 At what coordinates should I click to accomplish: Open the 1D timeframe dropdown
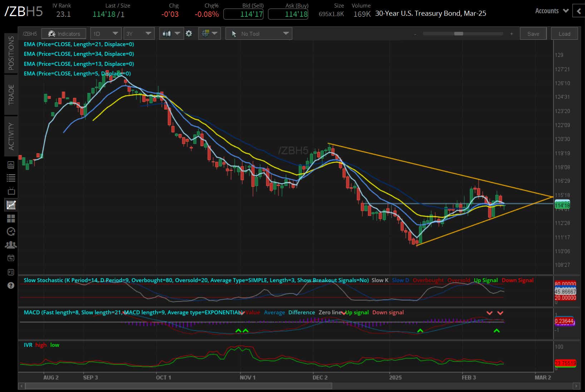[x=106, y=33]
